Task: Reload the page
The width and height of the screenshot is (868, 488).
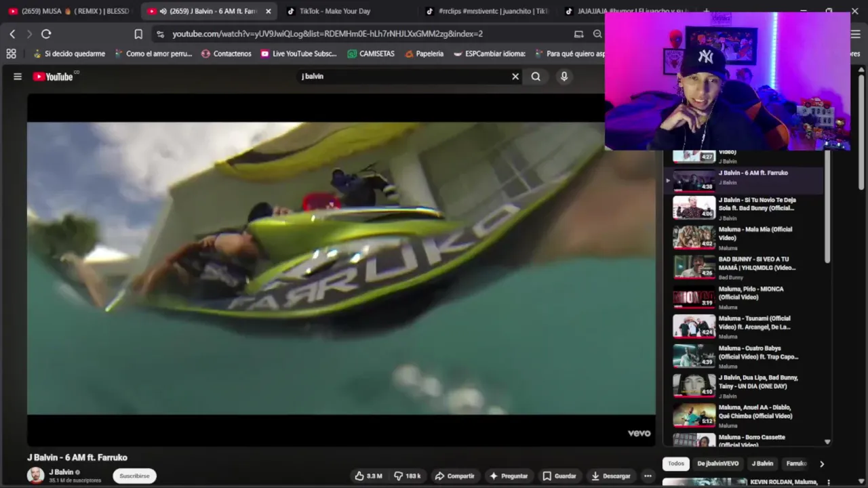Action: click(46, 34)
